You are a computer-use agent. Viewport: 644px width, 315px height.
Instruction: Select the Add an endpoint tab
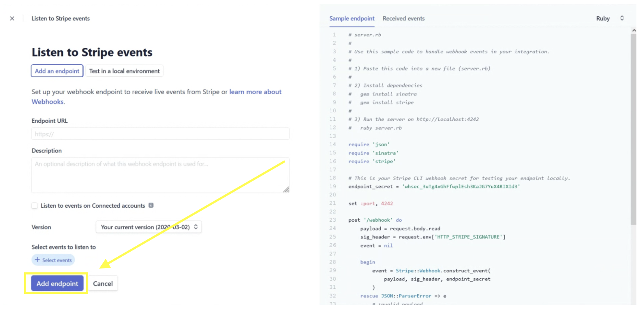[57, 71]
